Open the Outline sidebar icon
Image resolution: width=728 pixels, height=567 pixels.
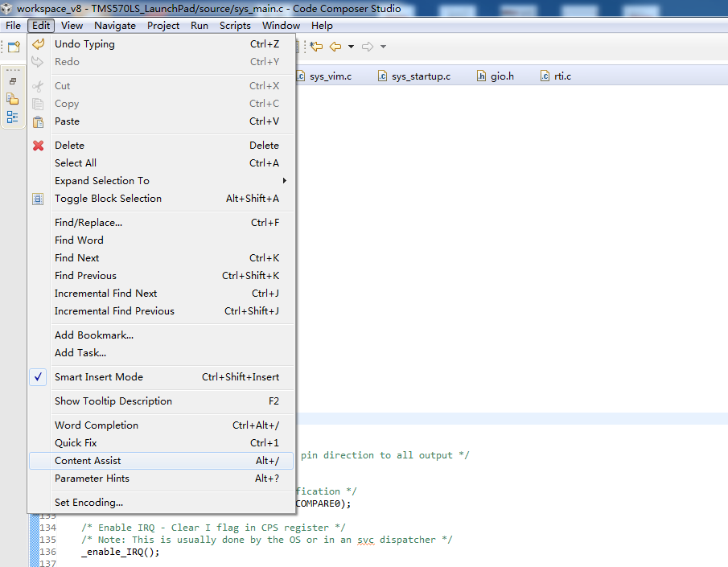point(13,117)
